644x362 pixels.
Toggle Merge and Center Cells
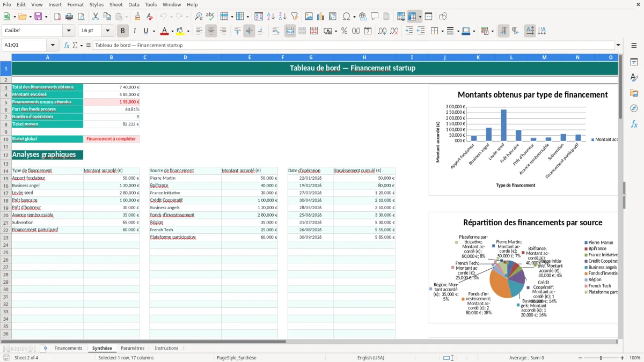290,31
